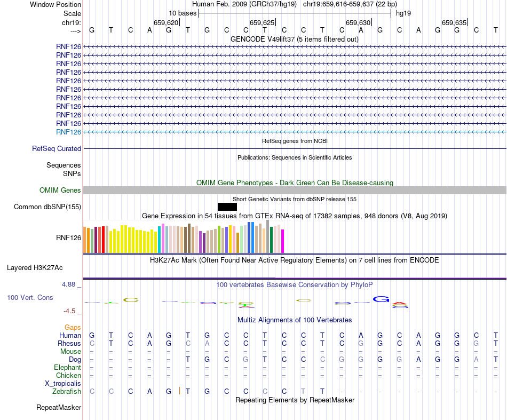
Task: Select the Human alignment row label
Action: [x=70, y=335]
